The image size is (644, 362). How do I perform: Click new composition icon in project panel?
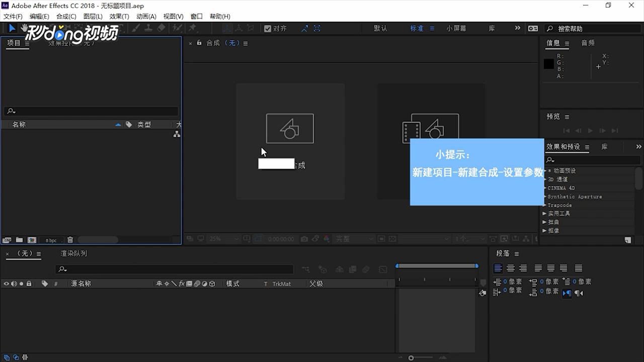tap(7, 240)
